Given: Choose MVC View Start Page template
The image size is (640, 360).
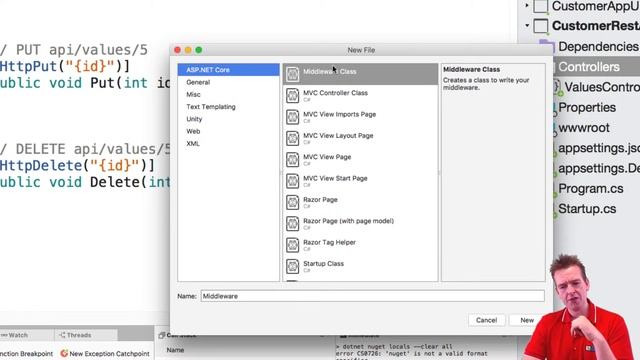Looking at the screenshot, I should 335,178.
